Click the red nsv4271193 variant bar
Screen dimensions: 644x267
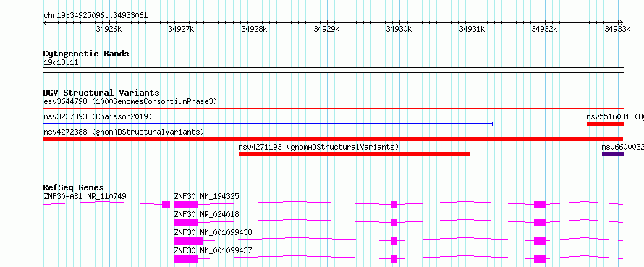click(x=354, y=154)
